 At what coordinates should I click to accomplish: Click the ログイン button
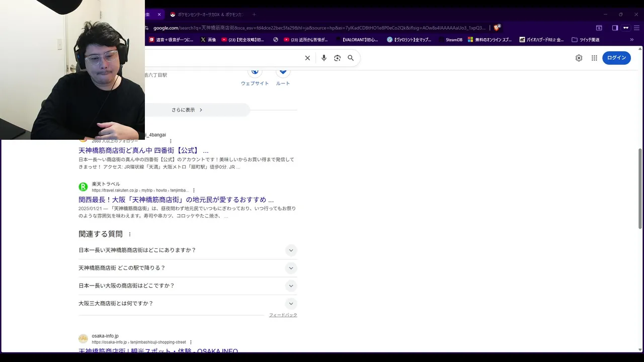616,58
